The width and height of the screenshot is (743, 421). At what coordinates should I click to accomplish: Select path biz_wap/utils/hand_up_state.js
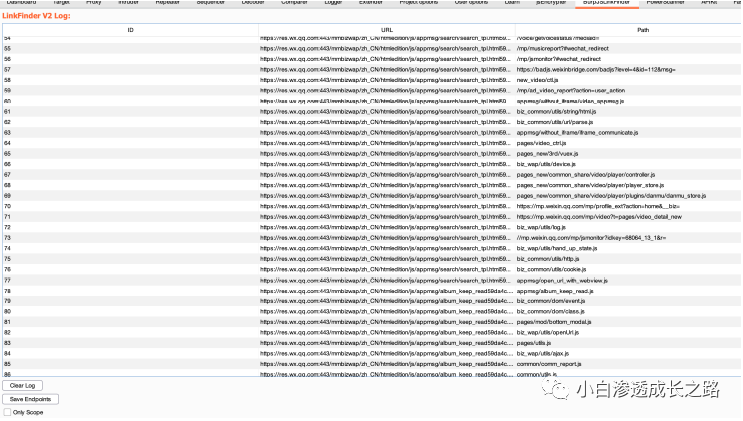tap(557, 248)
